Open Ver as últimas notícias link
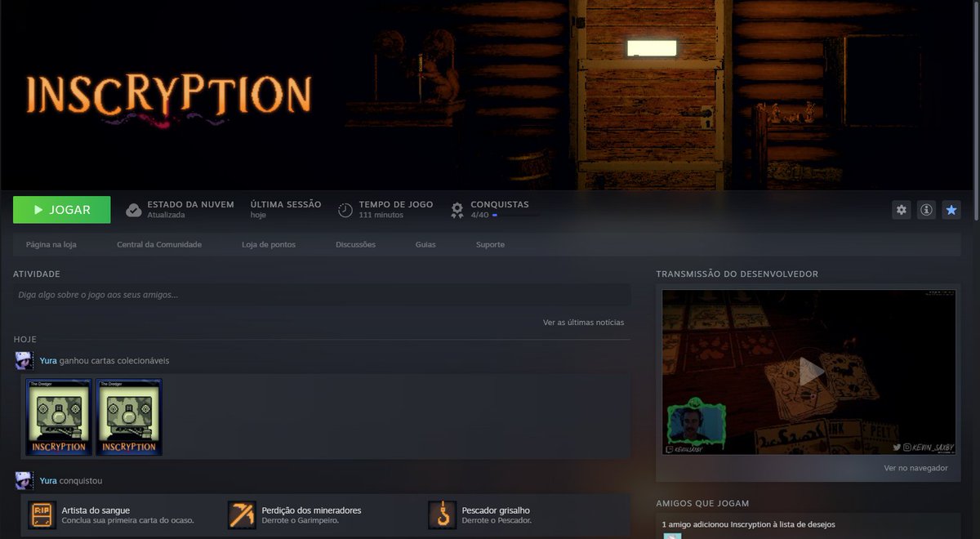The height and width of the screenshot is (539, 980). [583, 323]
